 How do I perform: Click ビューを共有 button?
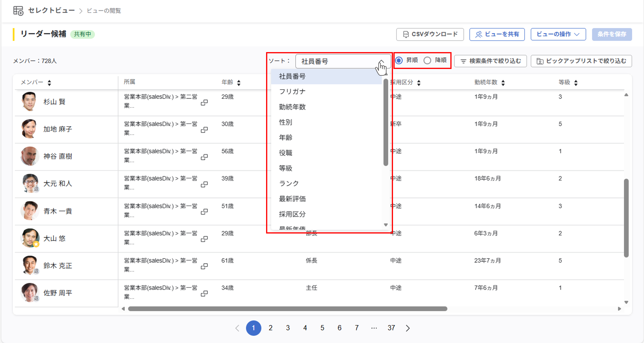497,34
